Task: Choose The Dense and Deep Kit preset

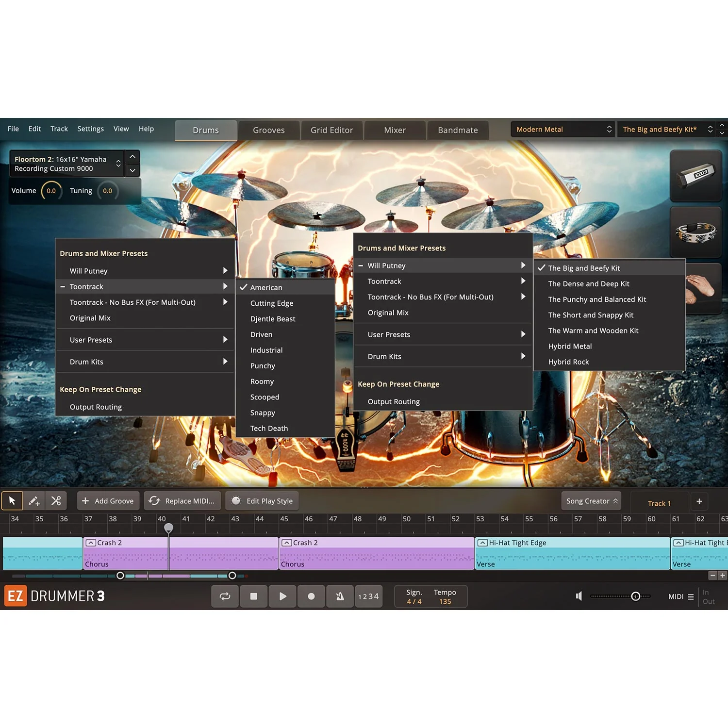Action: [x=610, y=284]
